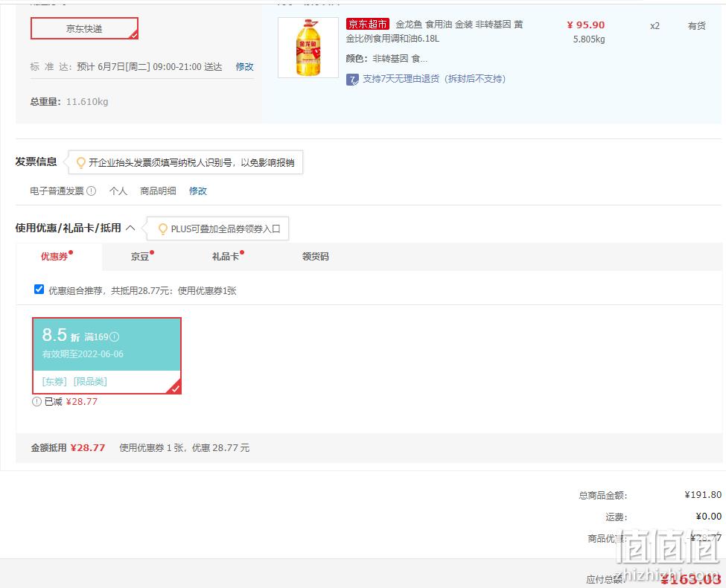The width and height of the screenshot is (726, 588).
Task: Open the 金龙鱼 食用油 product title link
Action: [x=435, y=31]
